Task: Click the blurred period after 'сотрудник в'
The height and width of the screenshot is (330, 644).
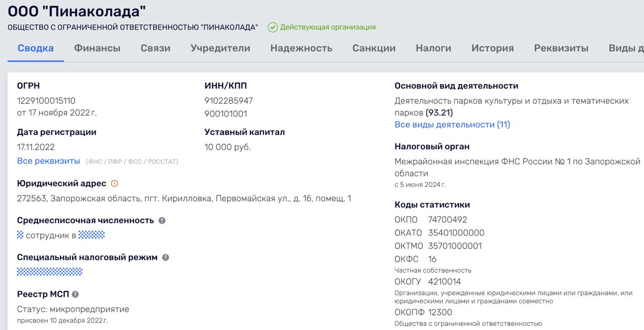Action: [92, 235]
